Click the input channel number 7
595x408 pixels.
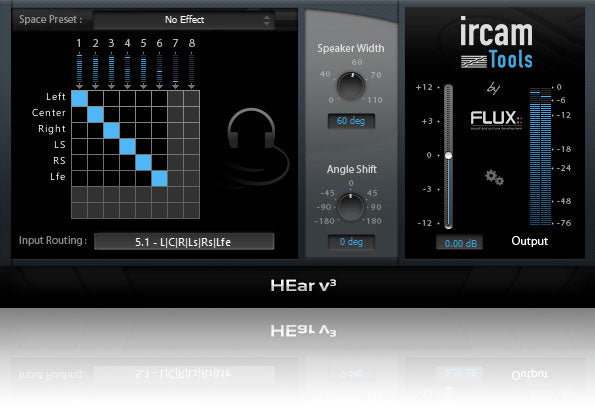coord(175,43)
